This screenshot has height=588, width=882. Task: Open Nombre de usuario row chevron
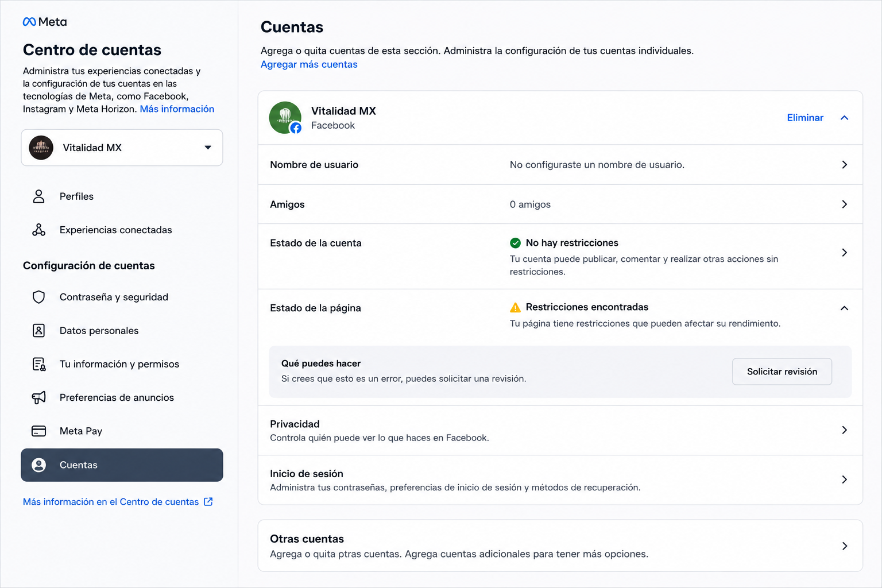click(x=844, y=165)
